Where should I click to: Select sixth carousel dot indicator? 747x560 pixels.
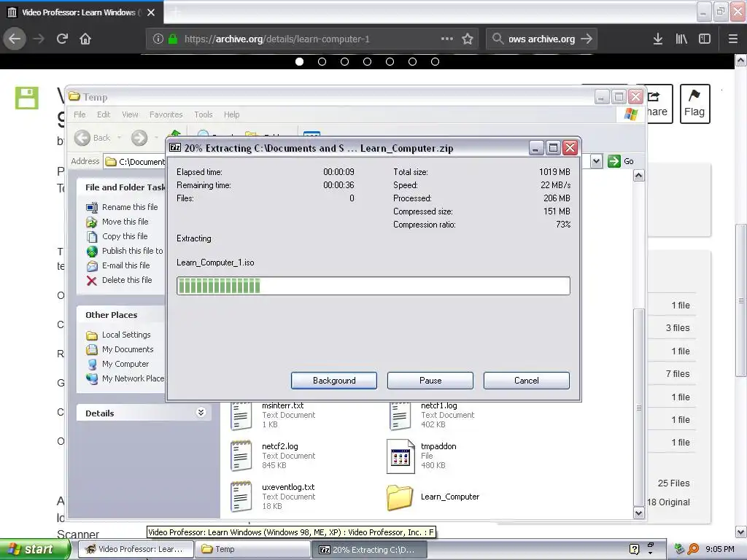[x=413, y=61]
